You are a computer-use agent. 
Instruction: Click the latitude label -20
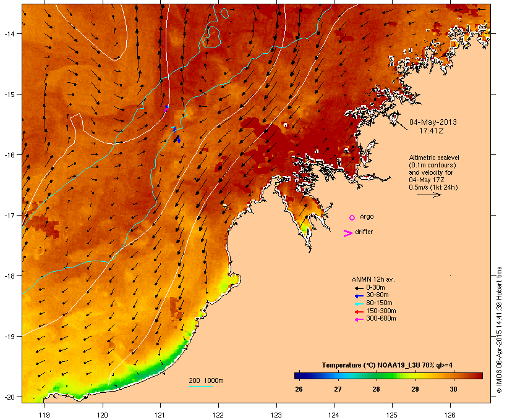click(x=9, y=397)
